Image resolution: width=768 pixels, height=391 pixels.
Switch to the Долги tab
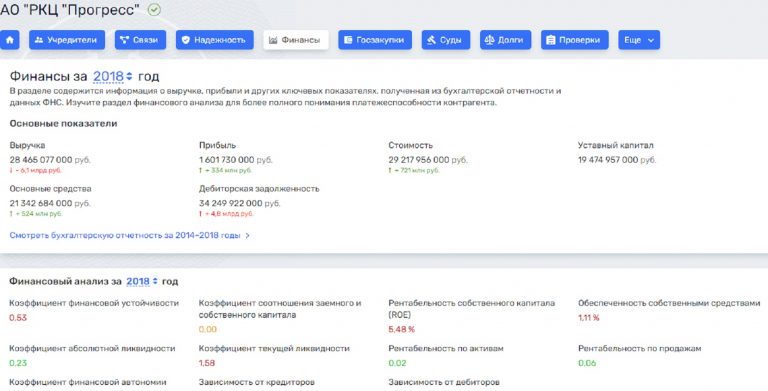point(505,40)
